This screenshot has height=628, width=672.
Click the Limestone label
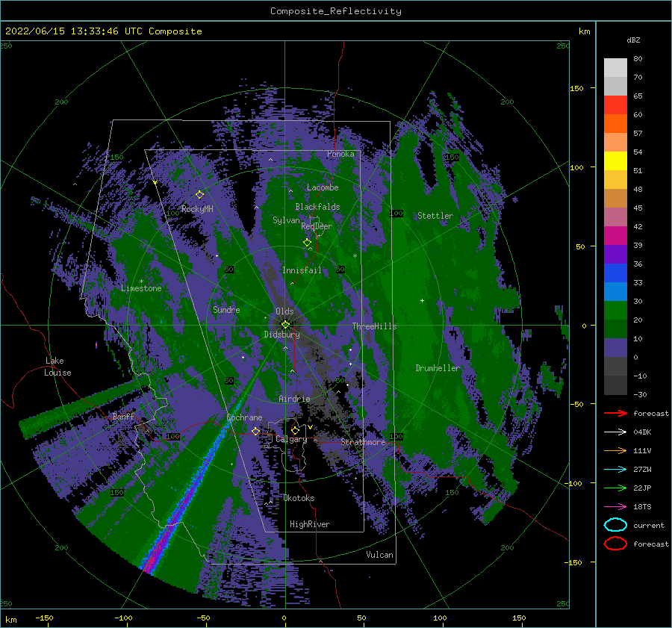click(x=141, y=288)
